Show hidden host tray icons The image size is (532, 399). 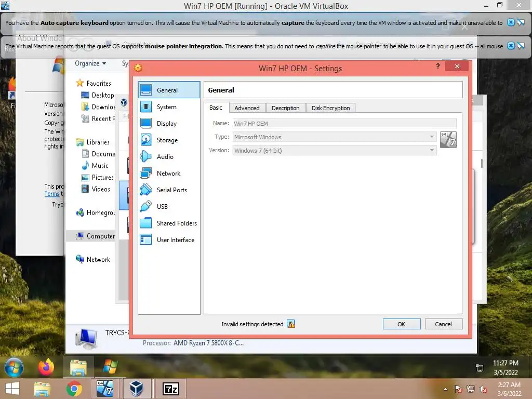pos(445,389)
